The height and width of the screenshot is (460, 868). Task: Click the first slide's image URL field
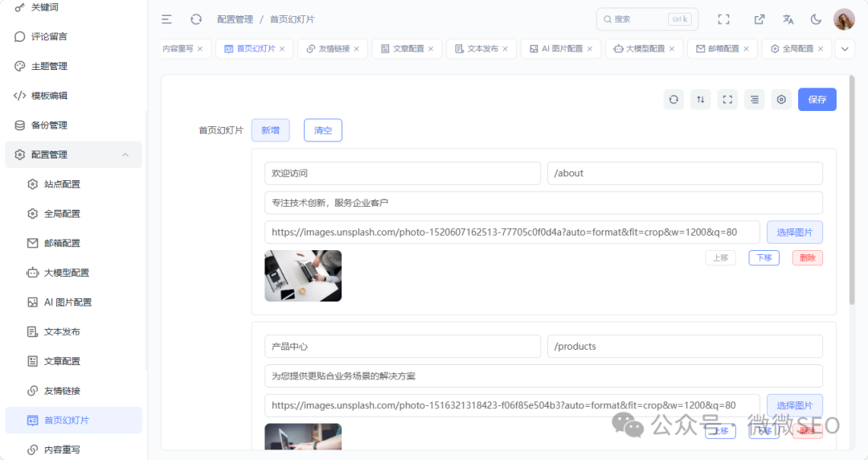coord(512,232)
